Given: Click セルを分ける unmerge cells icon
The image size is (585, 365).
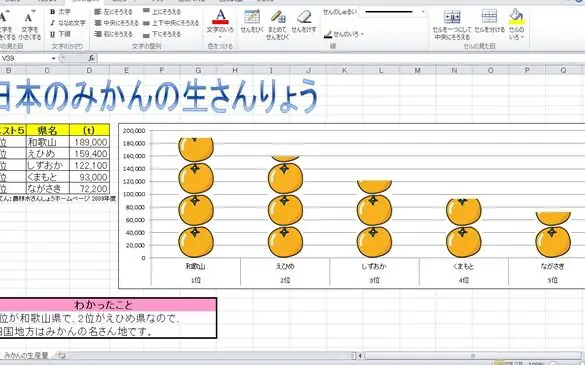Looking at the screenshot, I should (x=489, y=21).
